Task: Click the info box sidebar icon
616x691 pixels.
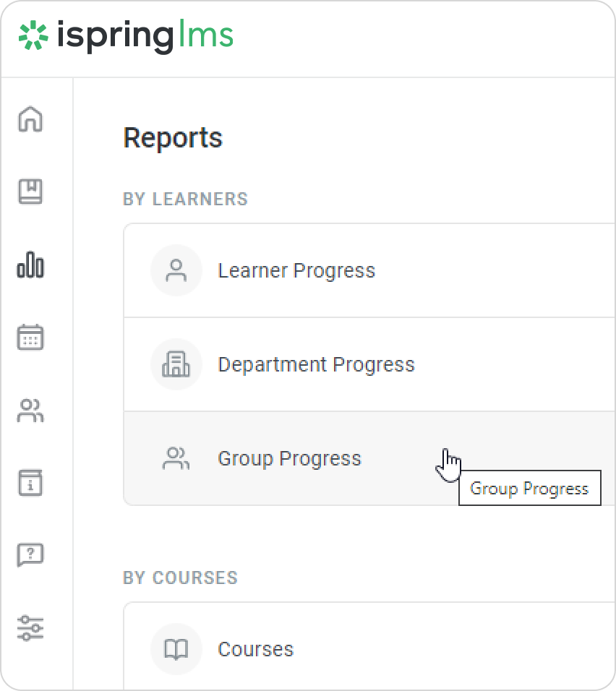Action: pos(30,483)
